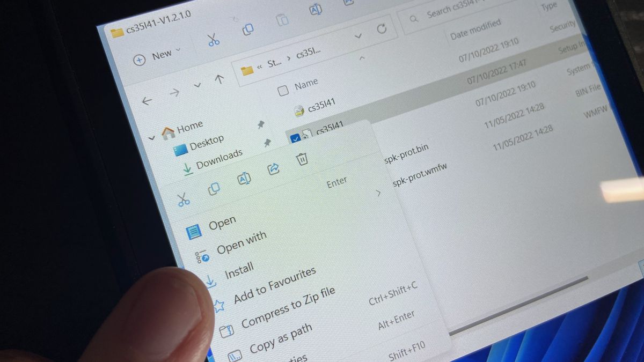644x362 pixels.
Task: Expand the address bar history dropdown
Action: click(x=358, y=36)
